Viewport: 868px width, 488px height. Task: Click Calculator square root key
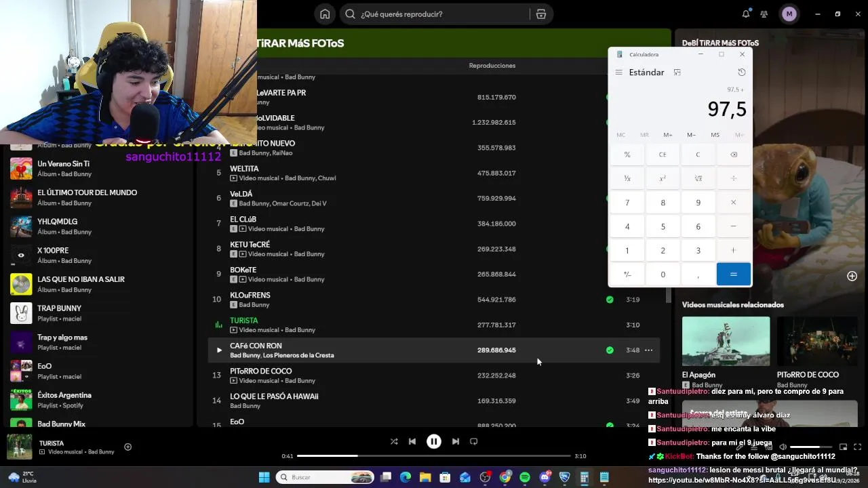698,178
